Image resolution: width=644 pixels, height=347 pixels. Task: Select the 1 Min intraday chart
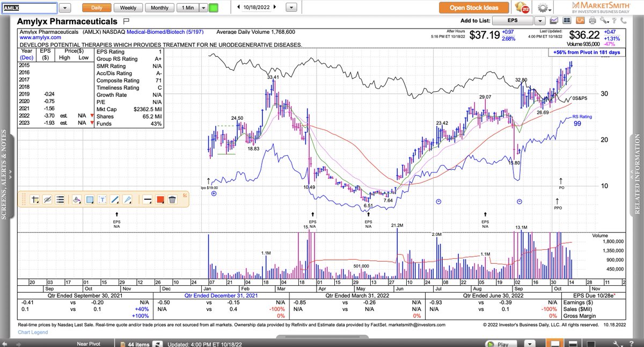[188, 8]
